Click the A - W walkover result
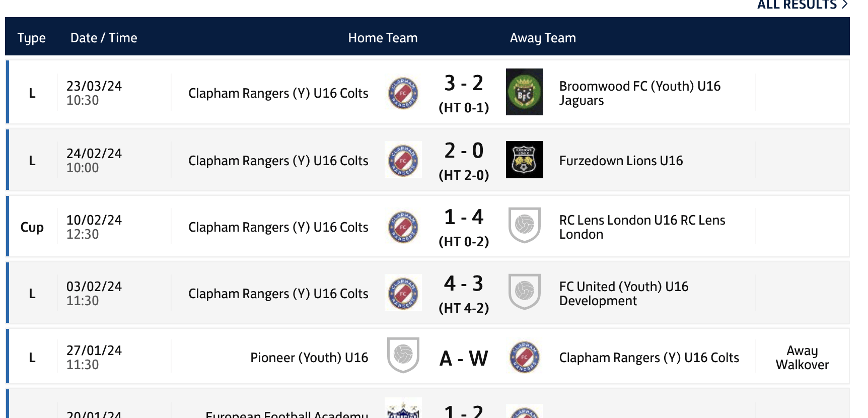This screenshot has height=418, width=868. click(x=464, y=359)
